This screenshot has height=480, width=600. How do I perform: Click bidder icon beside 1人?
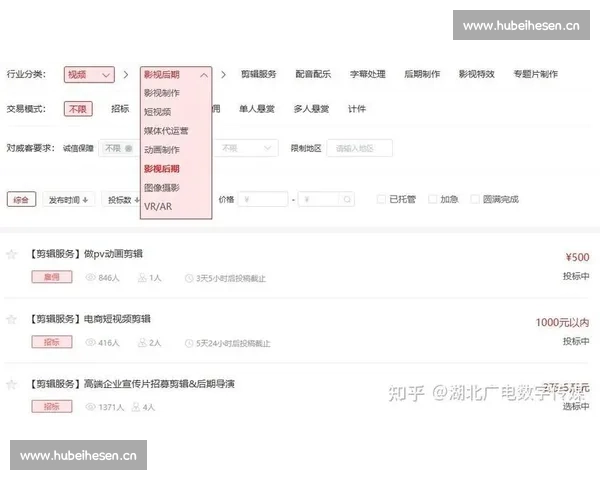(142, 278)
